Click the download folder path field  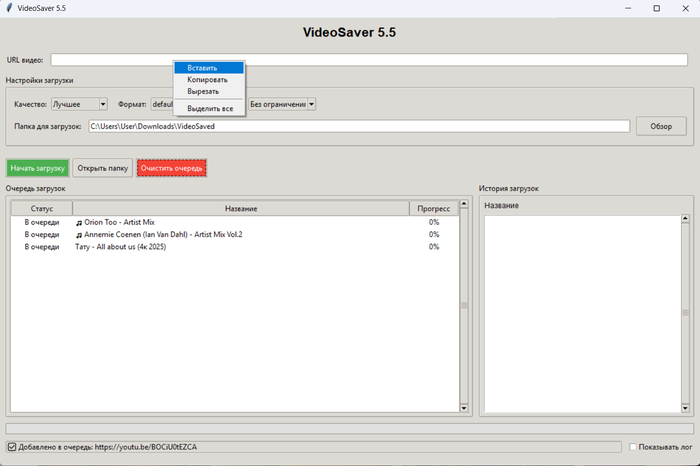coord(358,127)
